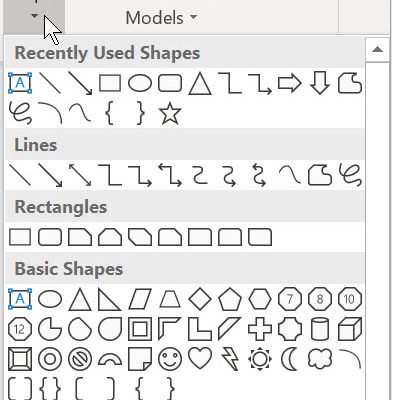Insert a Donut circle shape
The height and width of the screenshot is (400, 394).
pyautogui.click(x=50, y=359)
